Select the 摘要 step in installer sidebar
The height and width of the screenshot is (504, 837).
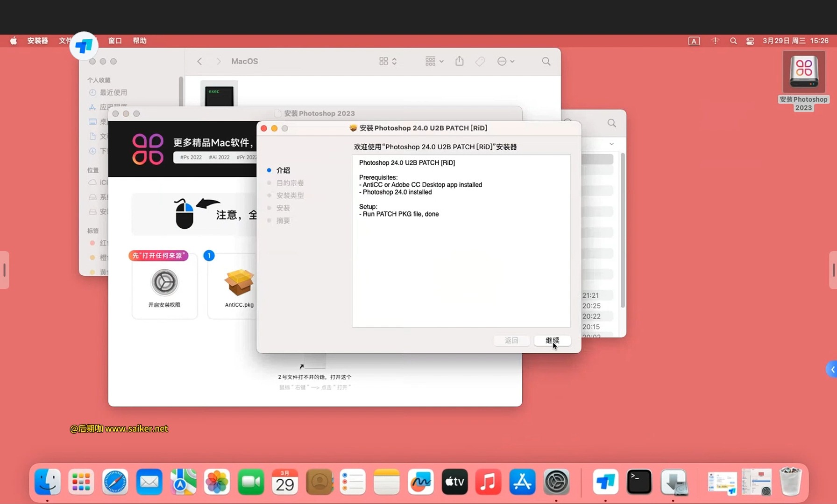pyautogui.click(x=283, y=221)
